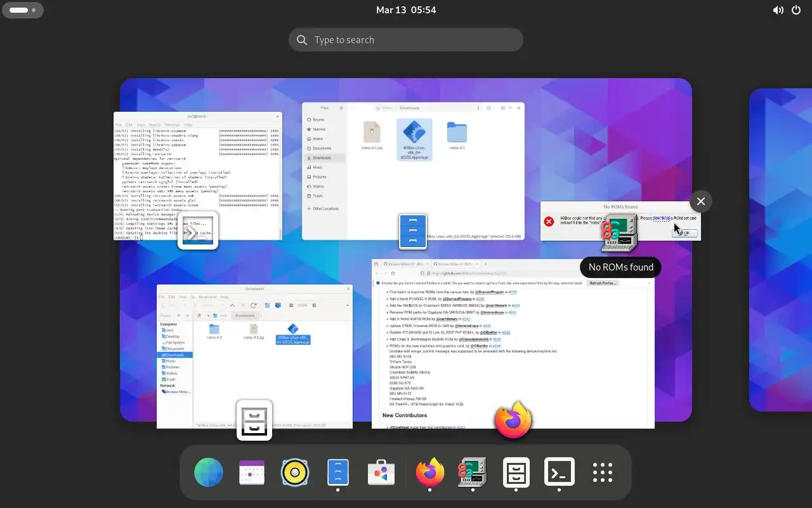This screenshot has width=812, height=508.
Task: Switch to the adjacent workspace on the right
Action: point(781,250)
